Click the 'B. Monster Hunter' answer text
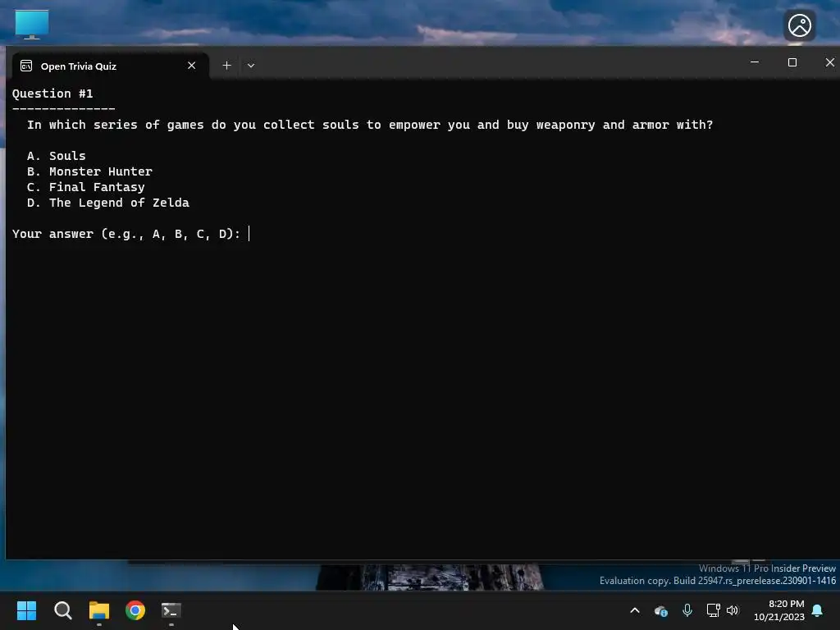This screenshot has height=630, width=840. tap(89, 171)
